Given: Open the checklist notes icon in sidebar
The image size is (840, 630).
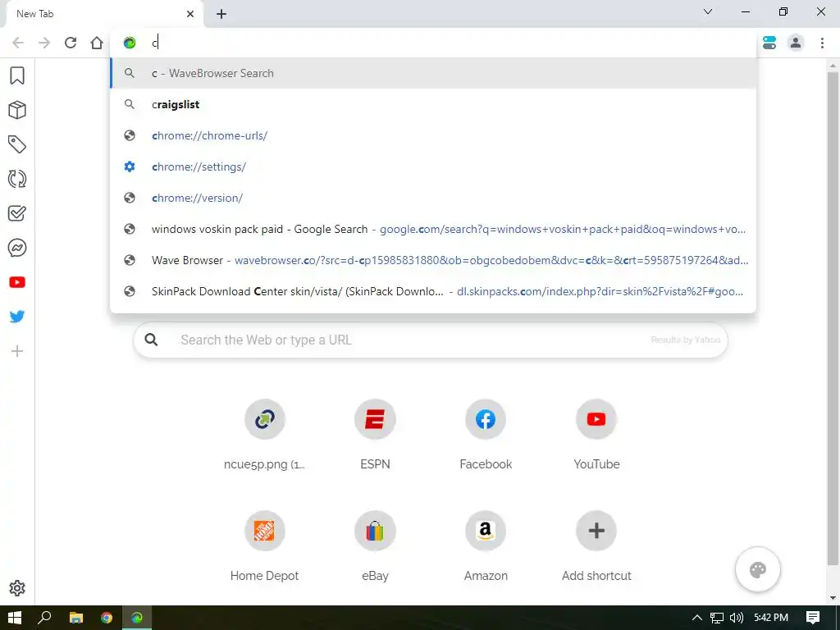Looking at the screenshot, I should tap(17, 213).
